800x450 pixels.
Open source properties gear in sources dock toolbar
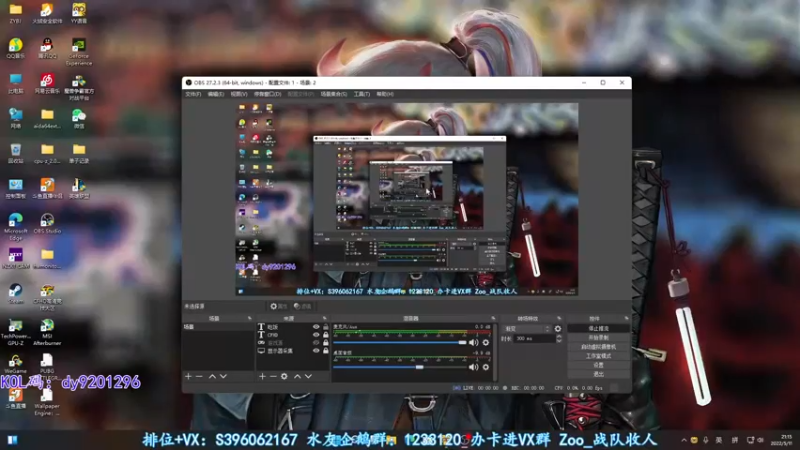click(284, 377)
